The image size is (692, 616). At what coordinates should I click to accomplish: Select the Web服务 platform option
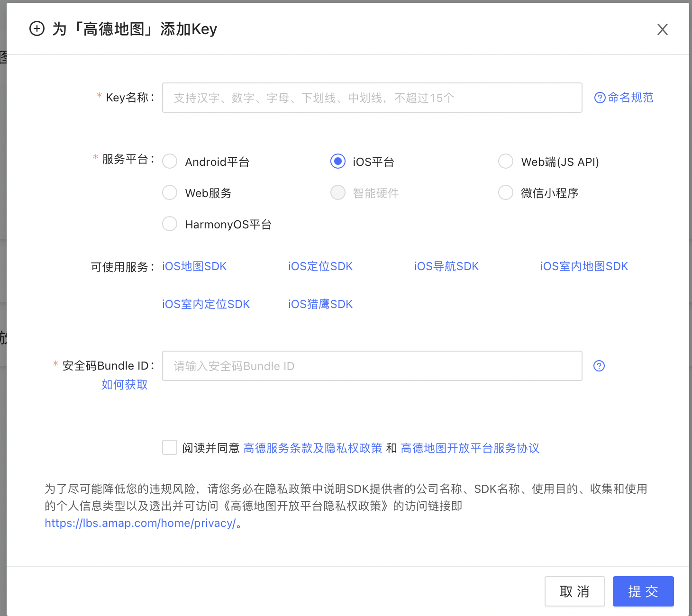[x=169, y=192]
